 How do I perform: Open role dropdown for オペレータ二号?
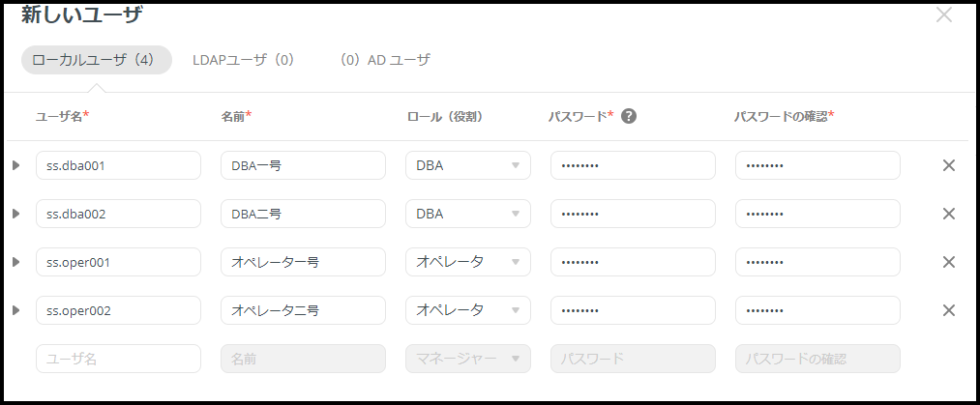tap(468, 310)
